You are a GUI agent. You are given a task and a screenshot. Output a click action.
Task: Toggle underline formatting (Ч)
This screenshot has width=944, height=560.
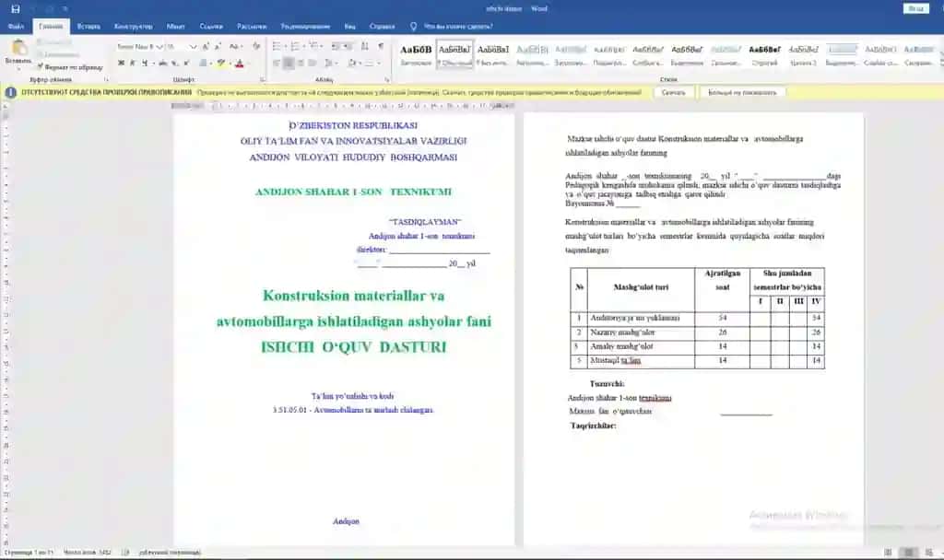pos(145,63)
